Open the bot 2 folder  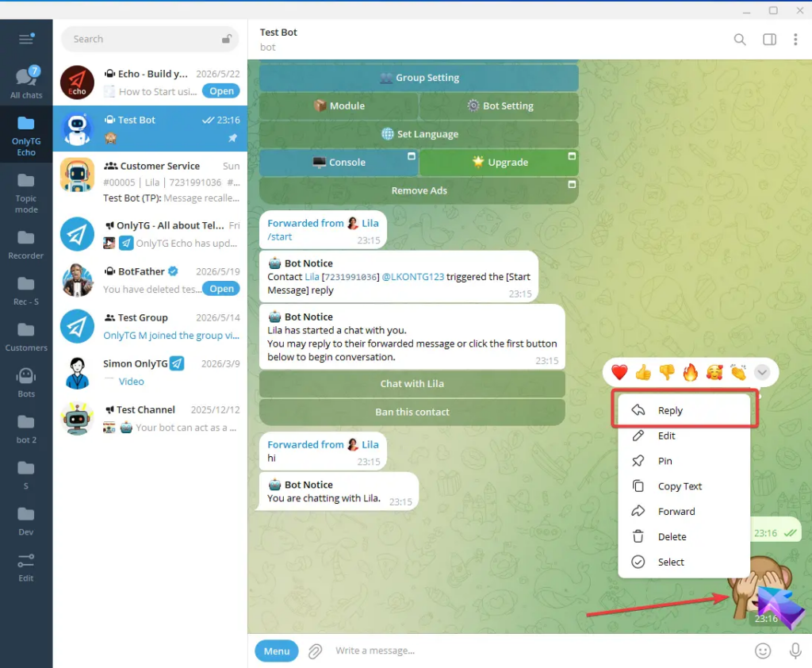[26, 429]
